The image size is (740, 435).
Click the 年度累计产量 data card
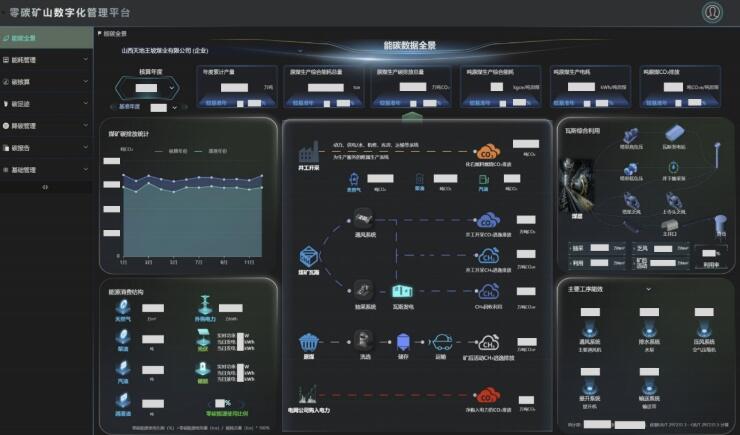coord(237,87)
